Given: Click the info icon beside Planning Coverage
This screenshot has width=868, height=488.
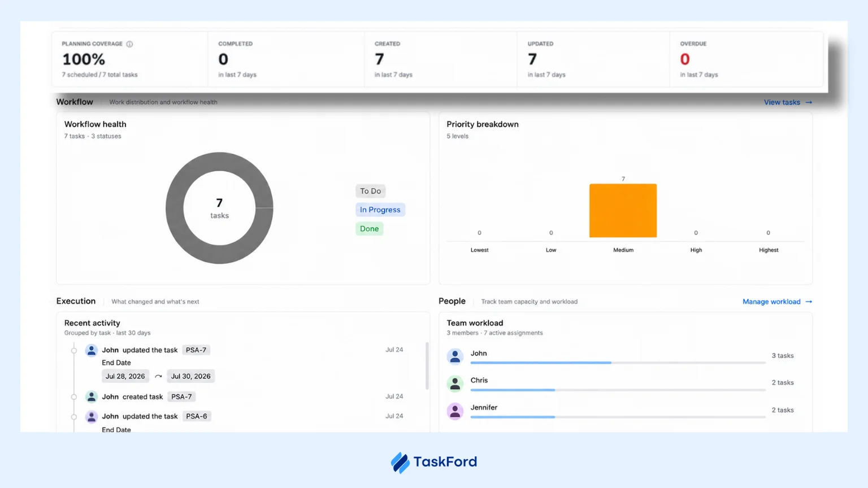Looking at the screenshot, I should tap(129, 44).
